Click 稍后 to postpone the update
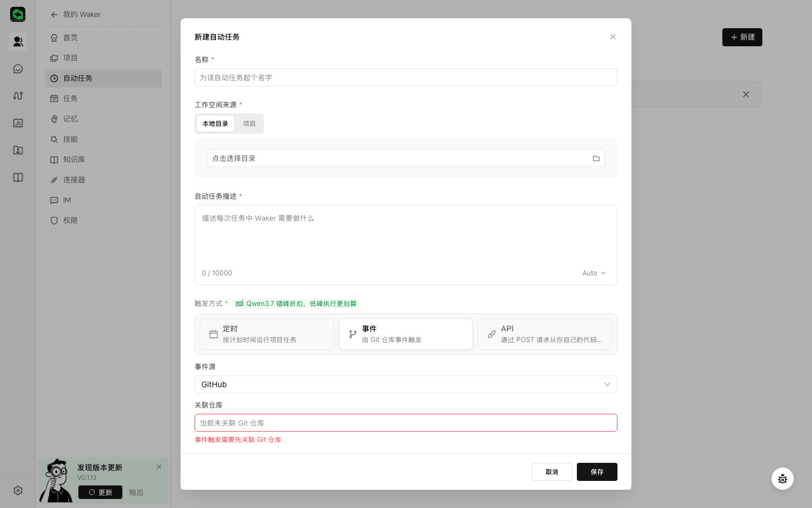Viewport: 812px width, 508px height. click(136, 492)
